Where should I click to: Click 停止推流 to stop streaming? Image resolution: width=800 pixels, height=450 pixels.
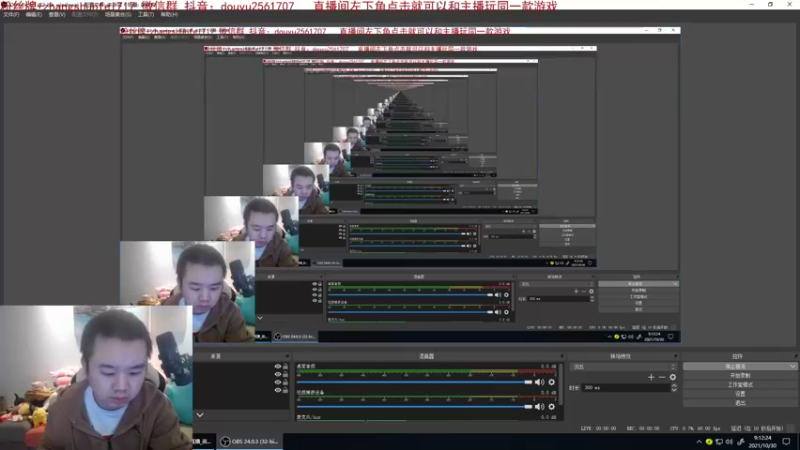[x=735, y=366]
